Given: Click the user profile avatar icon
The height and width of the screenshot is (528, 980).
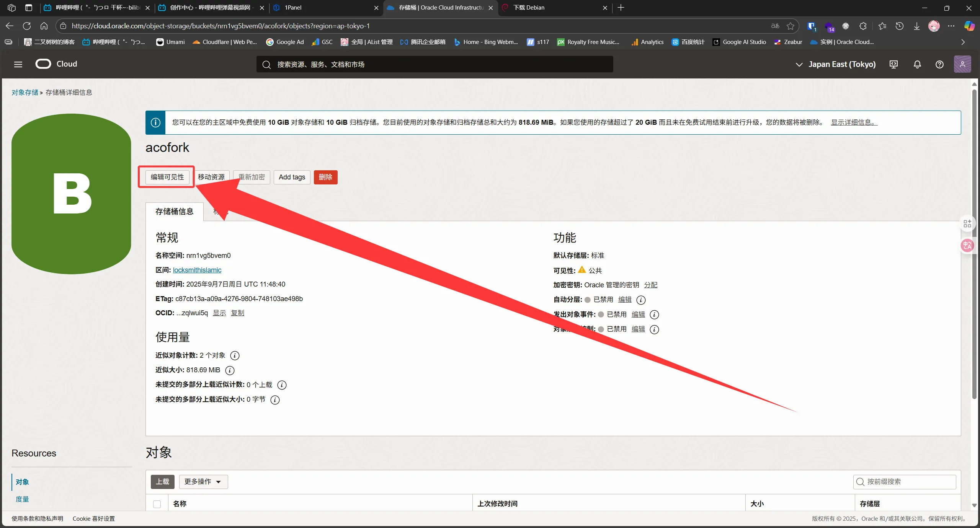Looking at the screenshot, I should coord(962,64).
